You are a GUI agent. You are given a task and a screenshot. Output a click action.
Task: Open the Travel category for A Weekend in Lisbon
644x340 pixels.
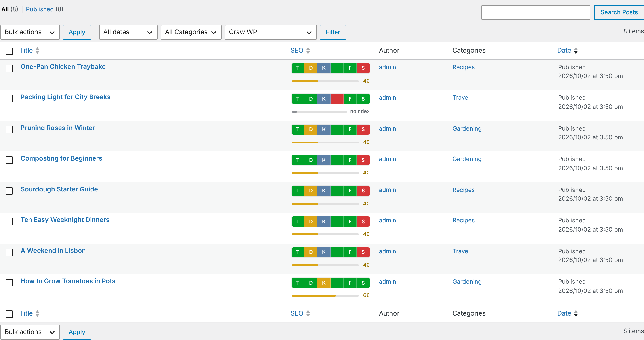tap(461, 251)
